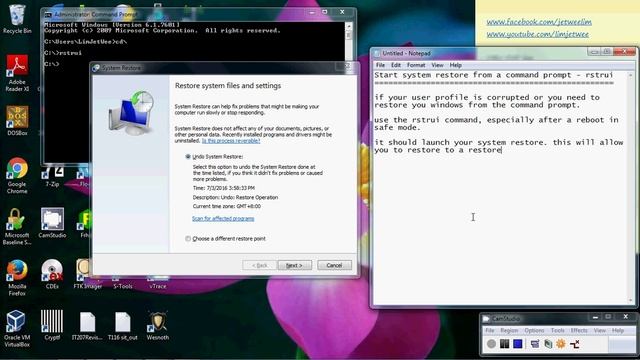This screenshot has height=360, width=640.
Task: Open the Recycle Bin desktop icon
Action: 17,19
